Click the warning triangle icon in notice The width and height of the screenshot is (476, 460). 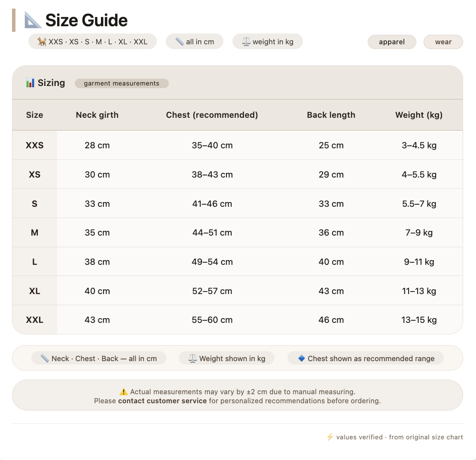[x=124, y=392]
